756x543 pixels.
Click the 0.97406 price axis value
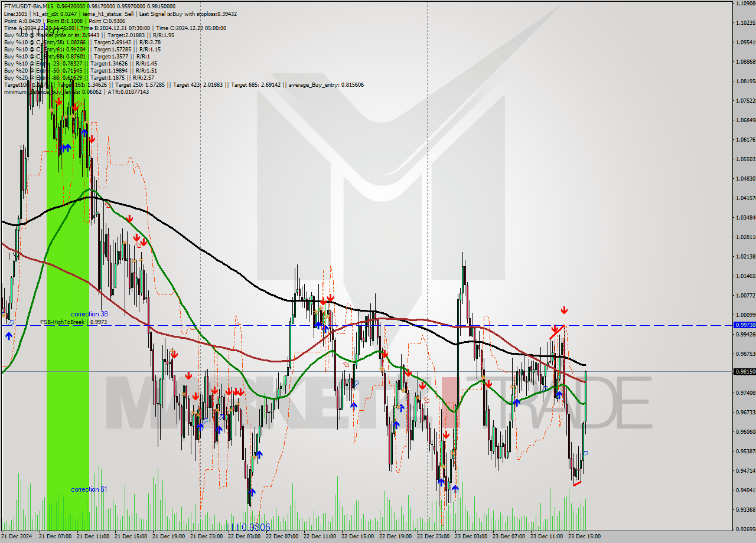[x=746, y=393]
